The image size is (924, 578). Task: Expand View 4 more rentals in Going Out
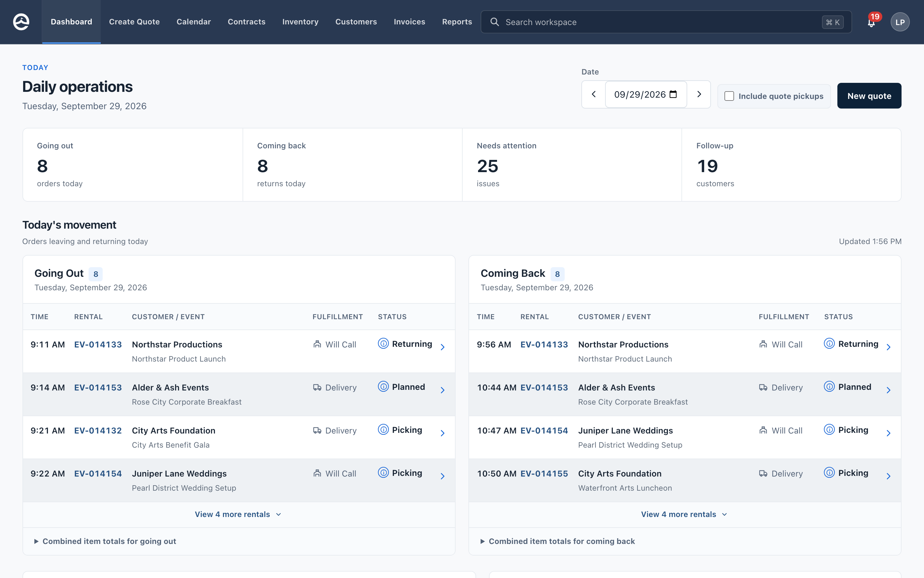point(238,514)
